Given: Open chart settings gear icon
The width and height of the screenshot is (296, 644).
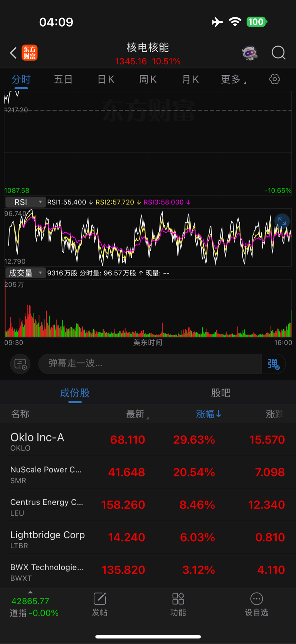Looking at the screenshot, I should (x=274, y=79).
